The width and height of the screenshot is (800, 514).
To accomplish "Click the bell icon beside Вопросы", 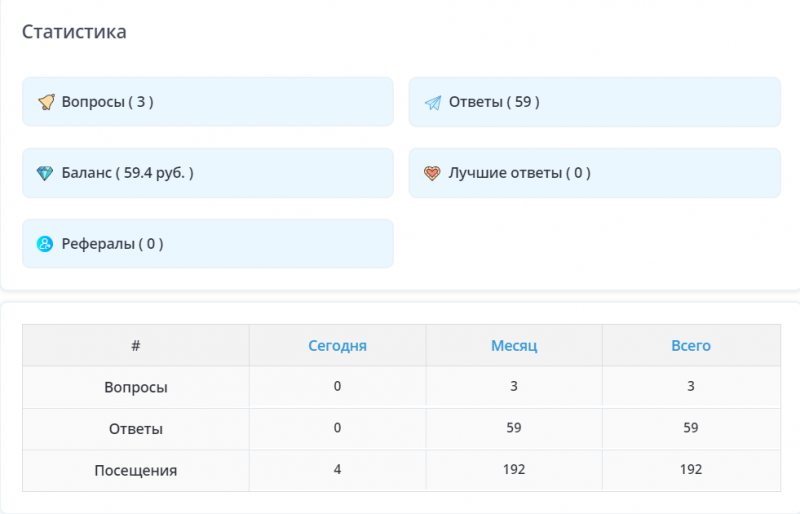I will [x=46, y=102].
